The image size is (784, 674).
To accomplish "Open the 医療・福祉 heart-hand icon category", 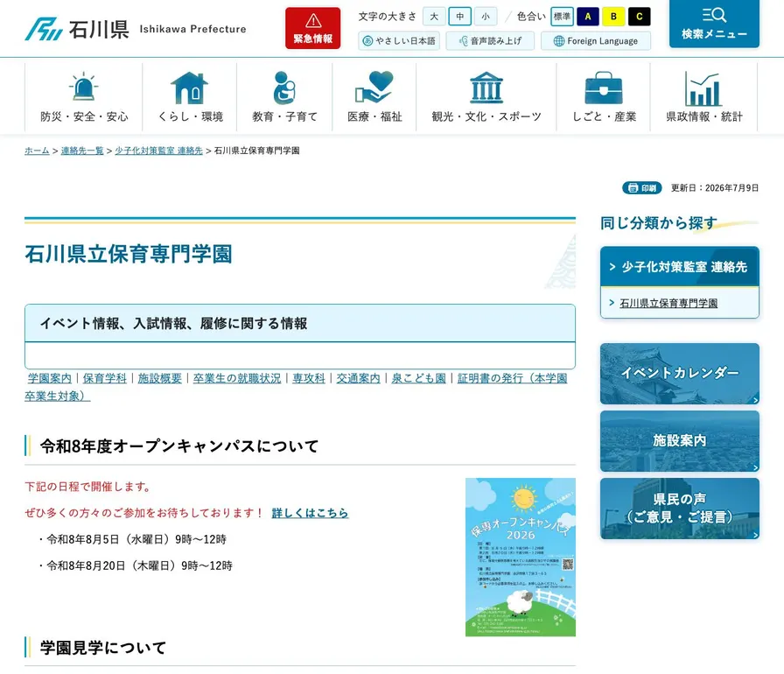I will [x=374, y=97].
